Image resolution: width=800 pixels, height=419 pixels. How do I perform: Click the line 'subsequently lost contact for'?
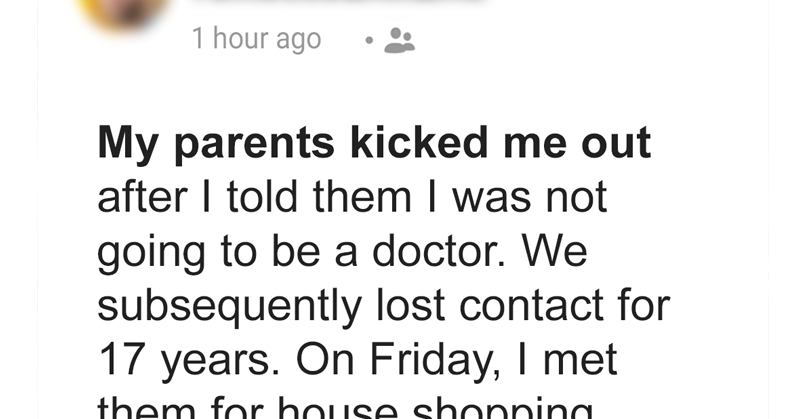[x=384, y=307]
